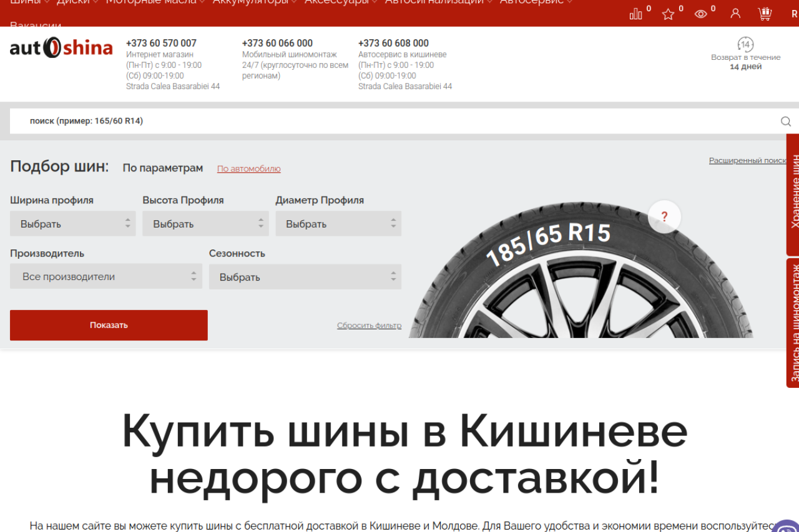
Task: Select the Сезонность dropdown
Action: tap(305, 277)
